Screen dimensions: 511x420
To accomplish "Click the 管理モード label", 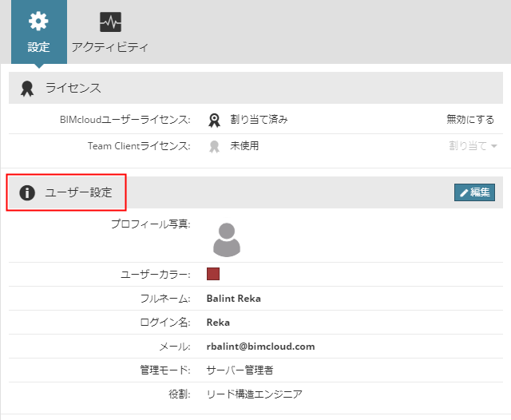I will point(165,370).
